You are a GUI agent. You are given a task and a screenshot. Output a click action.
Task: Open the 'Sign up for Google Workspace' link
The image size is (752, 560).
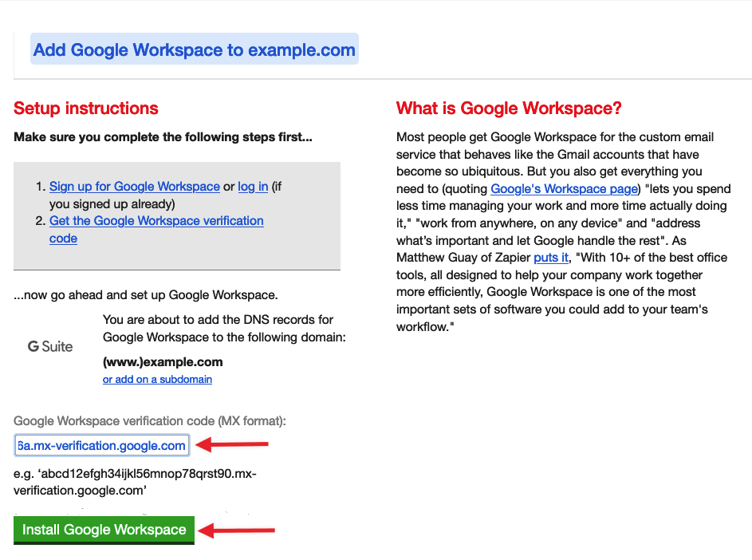point(134,186)
